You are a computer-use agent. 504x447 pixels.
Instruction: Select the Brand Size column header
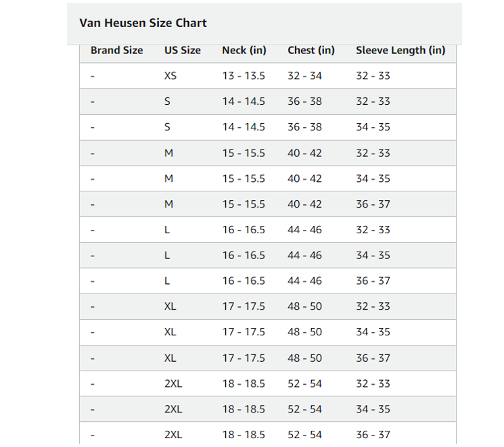116,51
